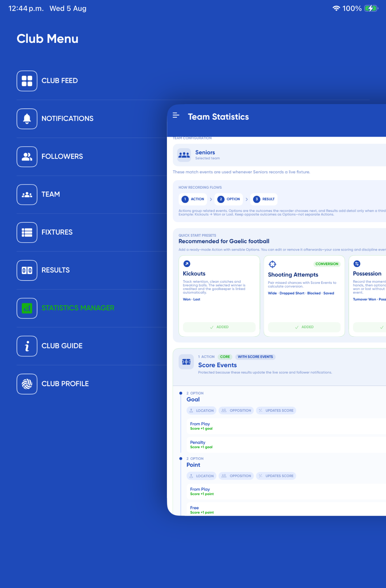Go to the Team menu item
This screenshot has width=386, height=588.
(x=51, y=194)
